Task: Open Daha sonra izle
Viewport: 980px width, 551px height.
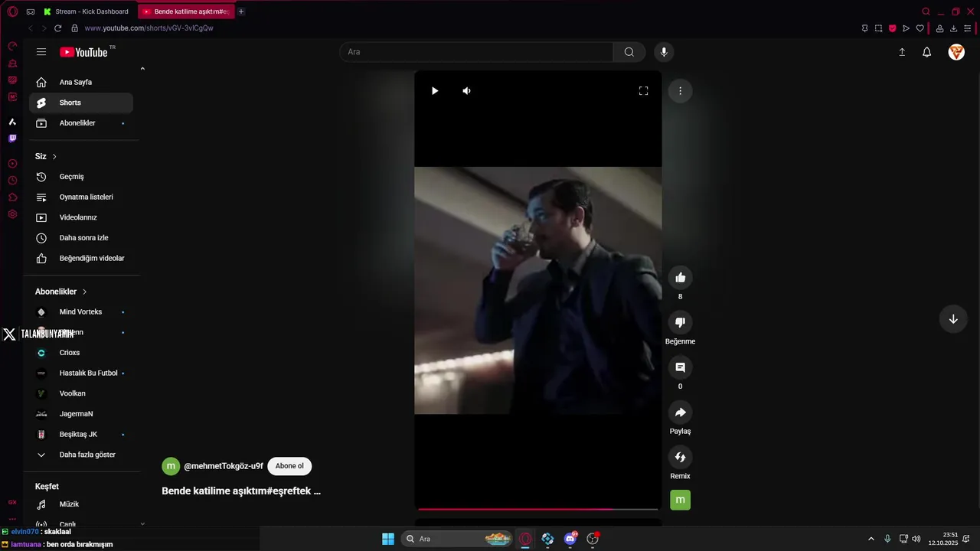Action: tap(81, 238)
